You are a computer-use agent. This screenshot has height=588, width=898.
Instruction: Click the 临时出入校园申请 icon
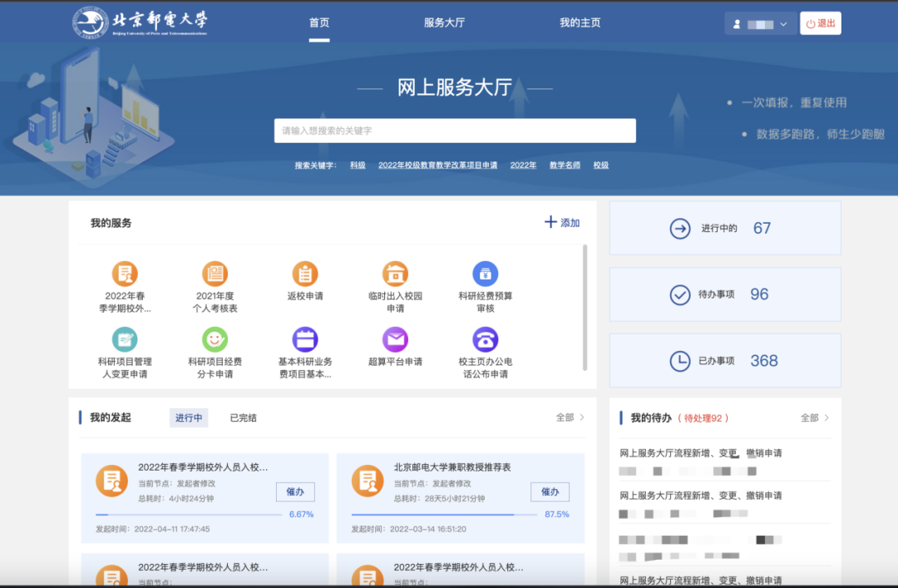(x=395, y=274)
